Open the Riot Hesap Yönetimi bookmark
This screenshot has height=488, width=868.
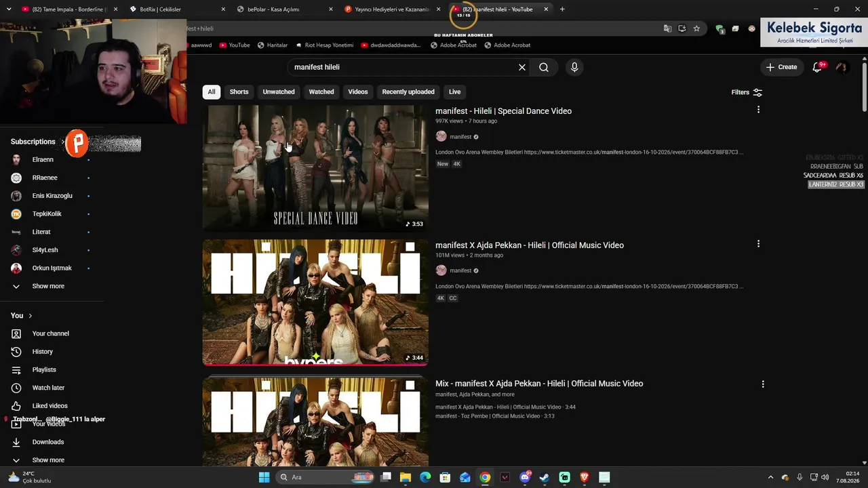point(325,45)
